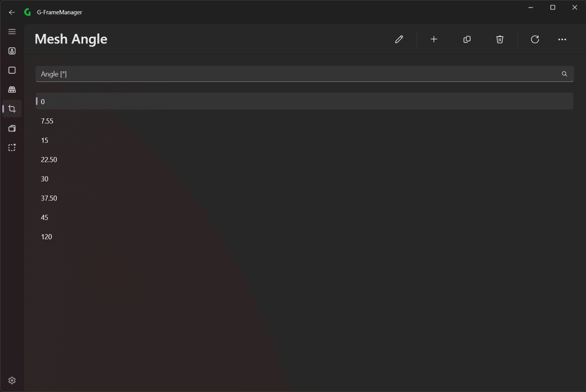Image resolution: width=586 pixels, height=392 pixels.
Task: Select the 30 angle row
Action: pyautogui.click(x=304, y=179)
